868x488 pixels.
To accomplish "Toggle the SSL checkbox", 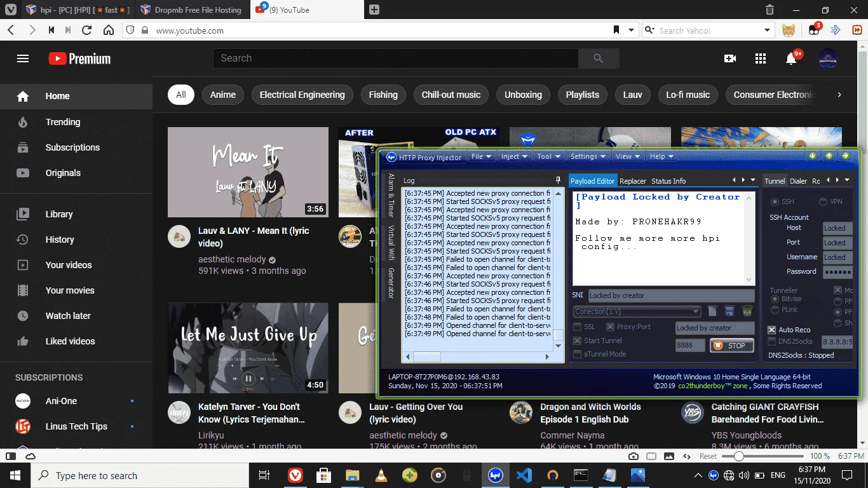I will pyautogui.click(x=578, y=327).
